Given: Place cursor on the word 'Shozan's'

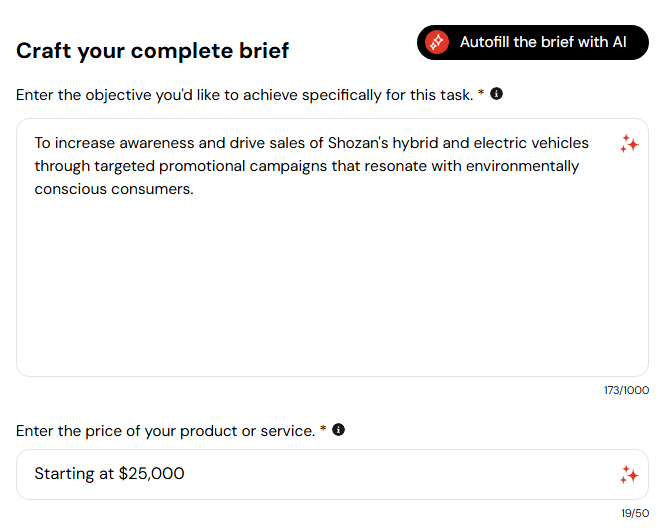Looking at the screenshot, I should [x=358, y=143].
